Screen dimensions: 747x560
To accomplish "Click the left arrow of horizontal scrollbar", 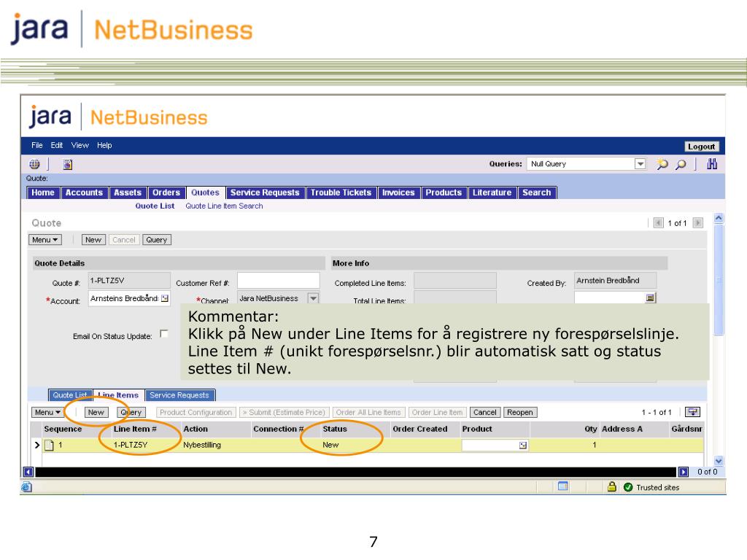I will [x=28, y=472].
